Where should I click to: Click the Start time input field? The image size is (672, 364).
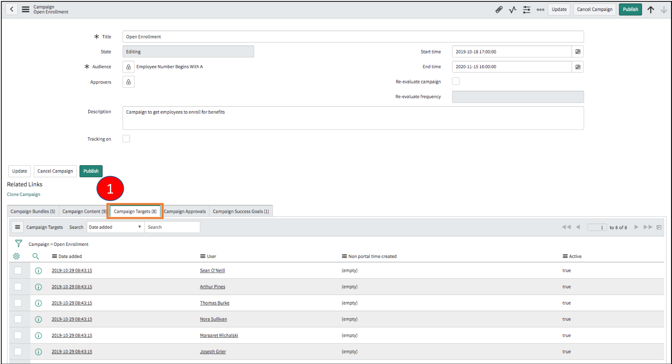(512, 51)
